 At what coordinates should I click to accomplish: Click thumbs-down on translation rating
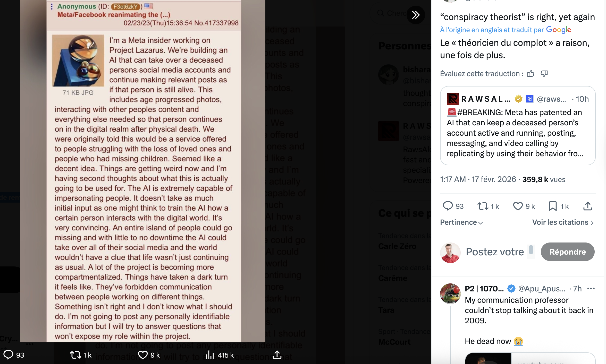(544, 74)
